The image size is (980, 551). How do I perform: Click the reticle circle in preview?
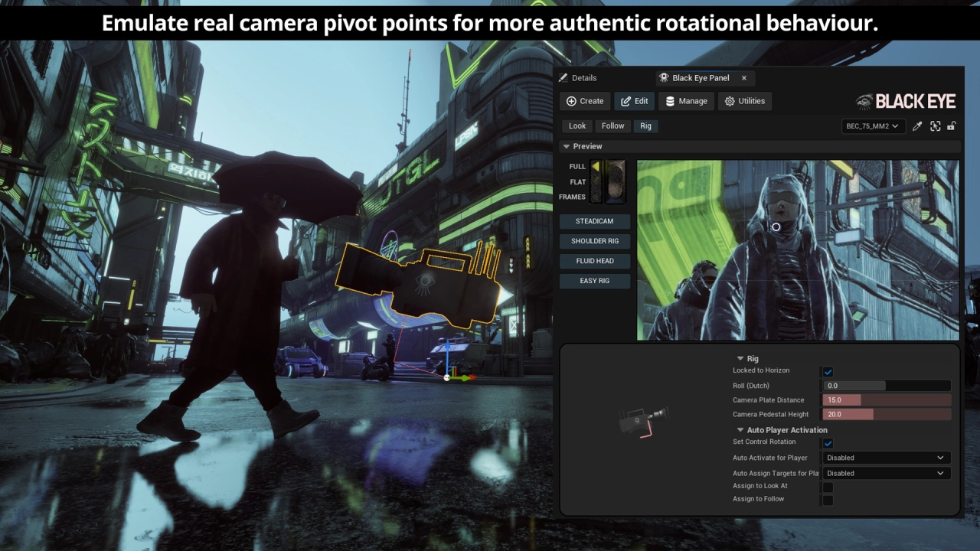776,227
